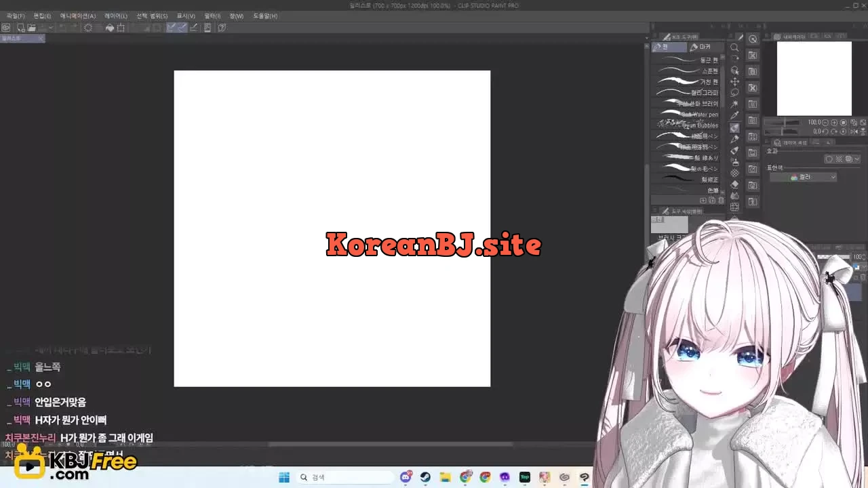Toggle the border effect button
868x488 pixels.
click(x=829, y=159)
